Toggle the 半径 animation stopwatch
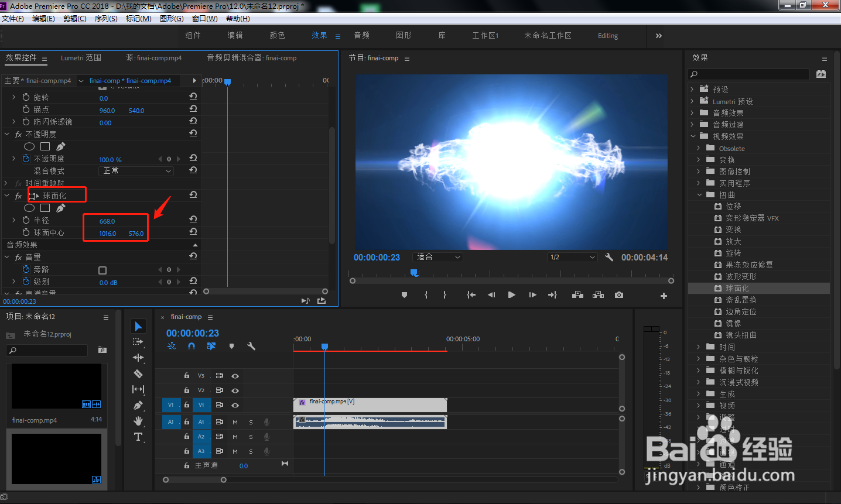Image resolution: width=841 pixels, height=504 pixels. click(26, 220)
